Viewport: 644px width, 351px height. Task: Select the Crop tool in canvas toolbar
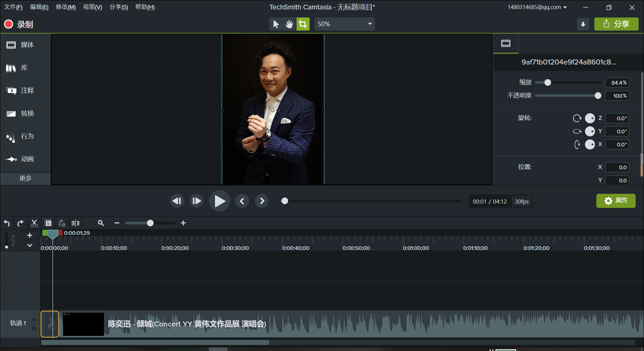[303, 24]
